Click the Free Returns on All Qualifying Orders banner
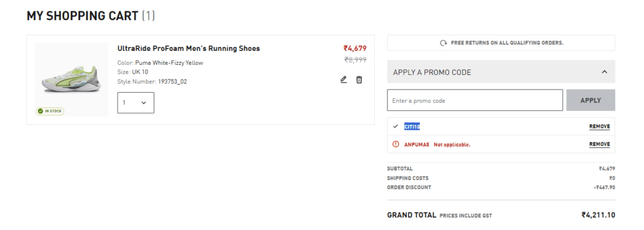 click(x=501, y=43)
